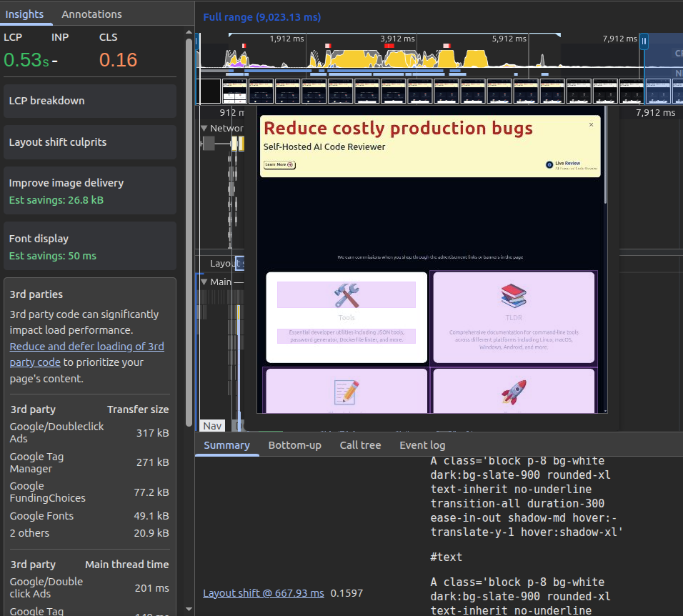Select the Call tree tab
This screenshot has width=683, height=616.
(x=360, y=445)
